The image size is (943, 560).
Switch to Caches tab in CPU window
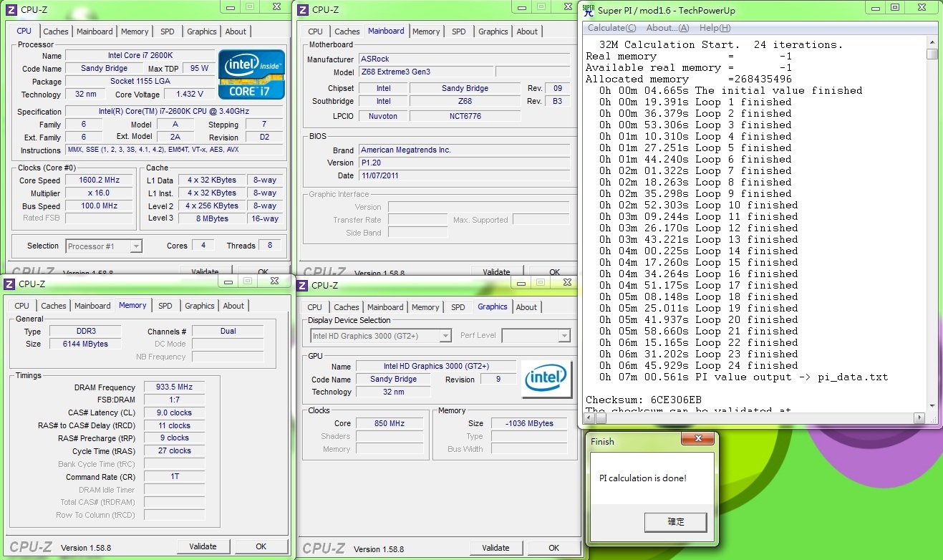click(56, 32)
